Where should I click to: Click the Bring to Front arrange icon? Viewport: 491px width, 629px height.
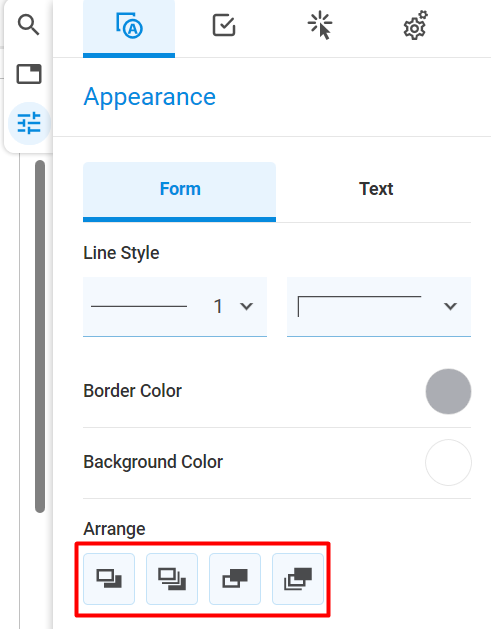[298, 578]
